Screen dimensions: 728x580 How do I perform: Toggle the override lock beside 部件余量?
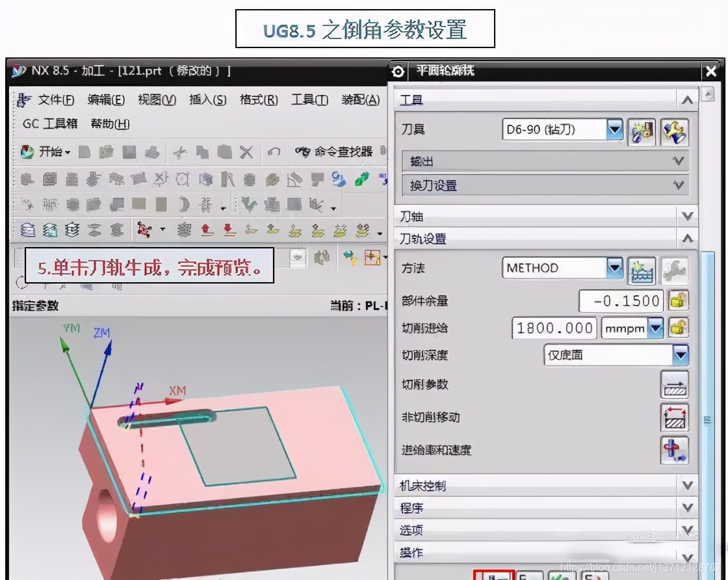tap(678, 300)
